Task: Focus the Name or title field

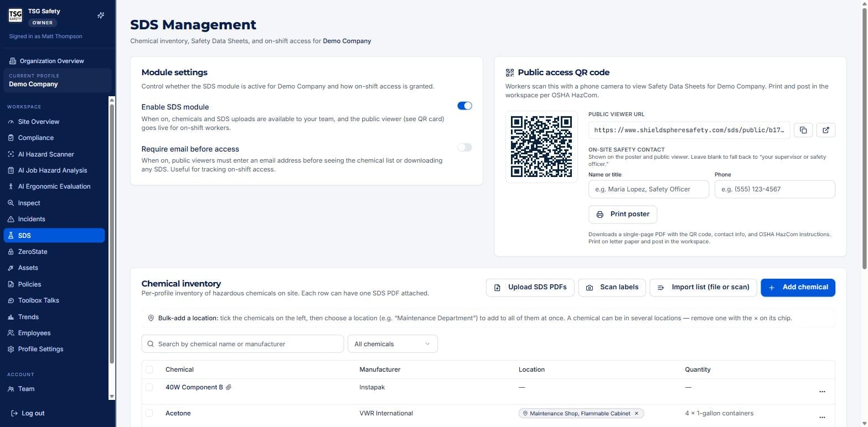Action: tap(648, 189)
